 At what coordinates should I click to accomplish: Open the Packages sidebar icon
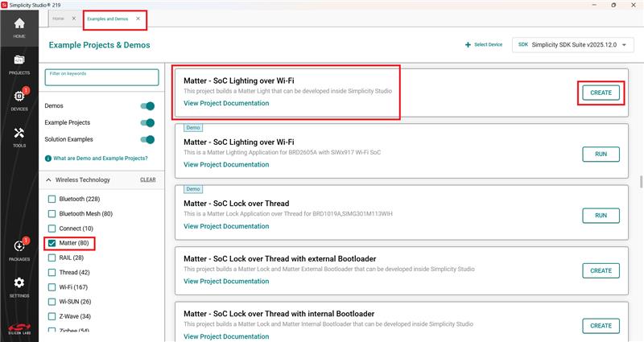(x=19, y=250)
